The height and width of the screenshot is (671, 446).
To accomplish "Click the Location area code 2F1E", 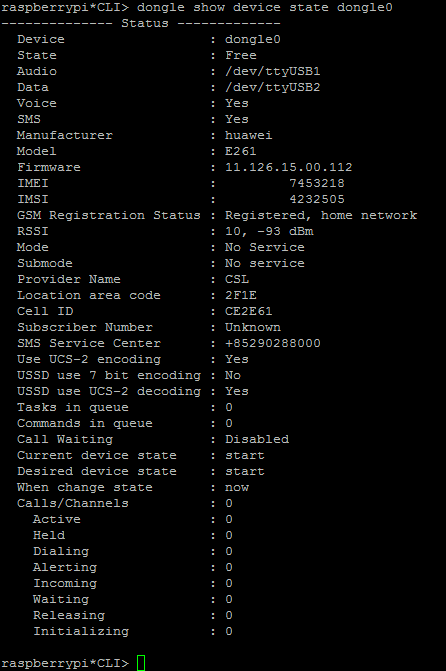I will coord(241,295).
